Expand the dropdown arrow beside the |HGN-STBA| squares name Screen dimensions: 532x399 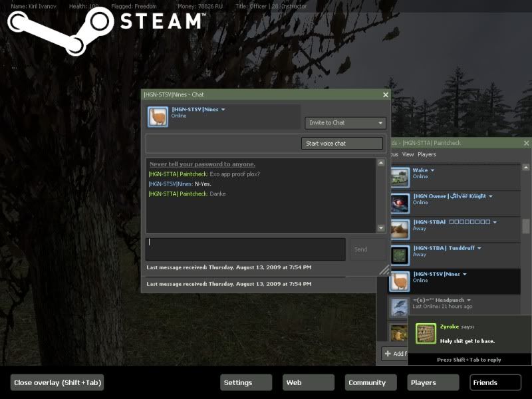click(x=495, y=222)
